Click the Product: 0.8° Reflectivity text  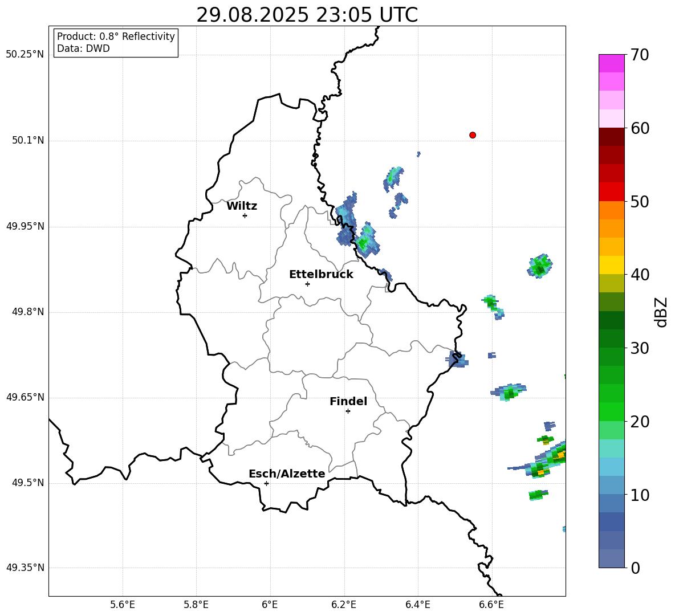[x=116, y=36]
